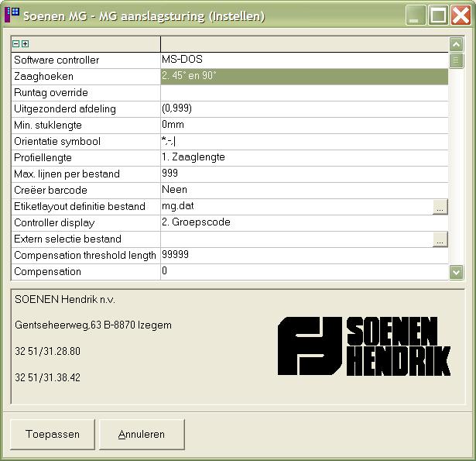This screenshot has height=461, width=476.
Task: Edit the Runtag override value field
Action: point(304,93)
